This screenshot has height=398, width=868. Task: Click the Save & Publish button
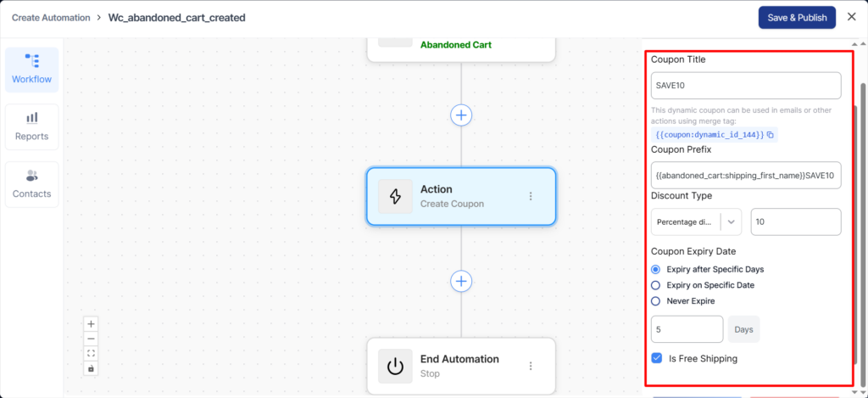click(x=797, y=17)
